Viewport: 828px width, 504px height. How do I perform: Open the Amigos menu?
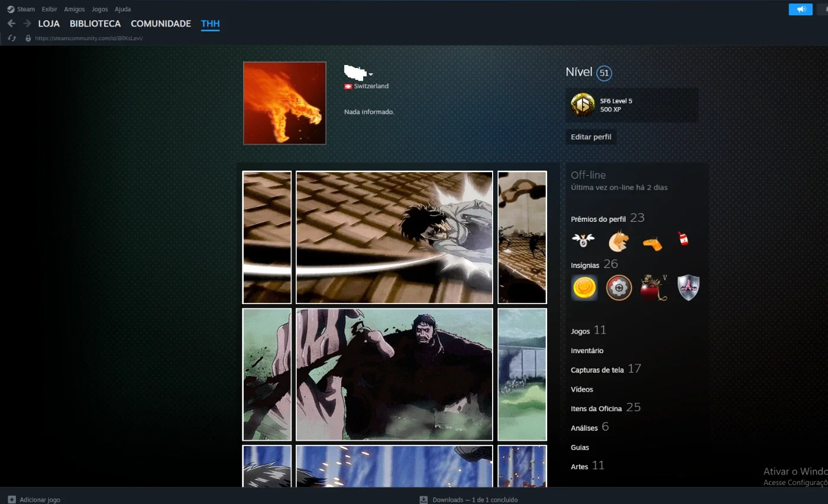pyautogui.click(x=75, y=9)
